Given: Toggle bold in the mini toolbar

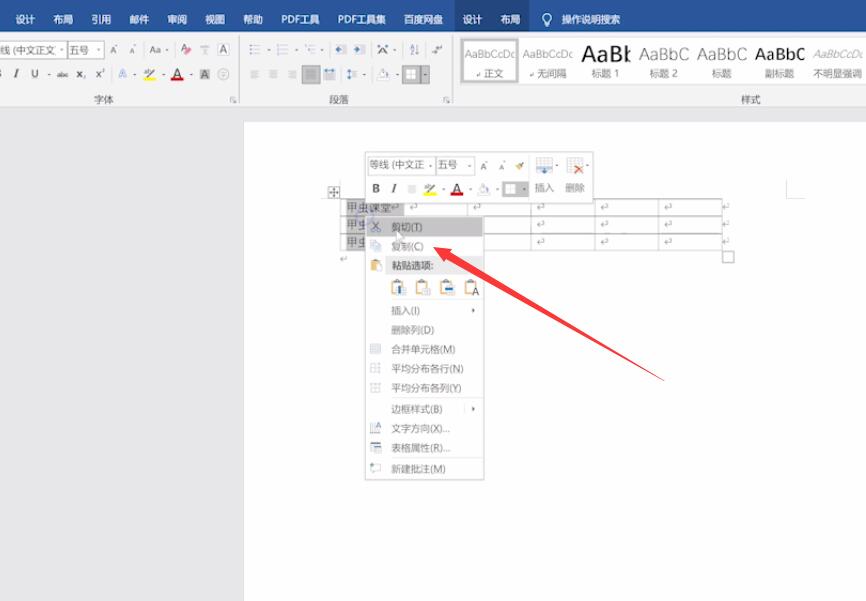Looking at the screenshot, I should click(x=376, y=188).
